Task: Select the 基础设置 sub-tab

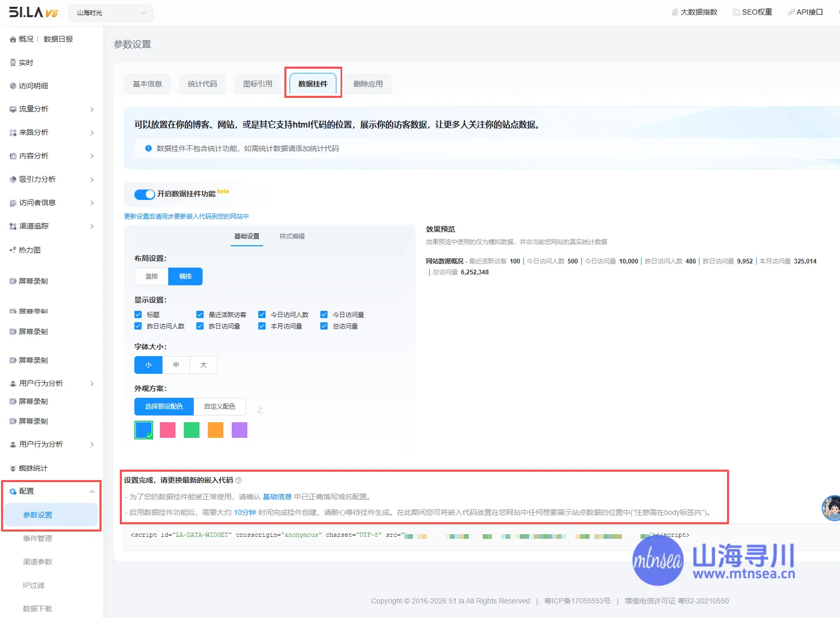Action: click(247, 236)
